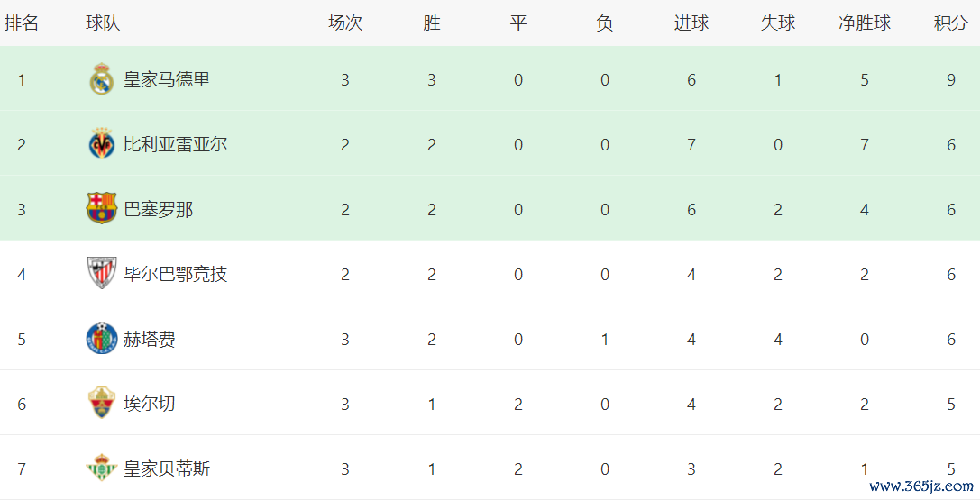Click the Elche club crest
This screenshot has width=980, height=500.
pos(101,404)
